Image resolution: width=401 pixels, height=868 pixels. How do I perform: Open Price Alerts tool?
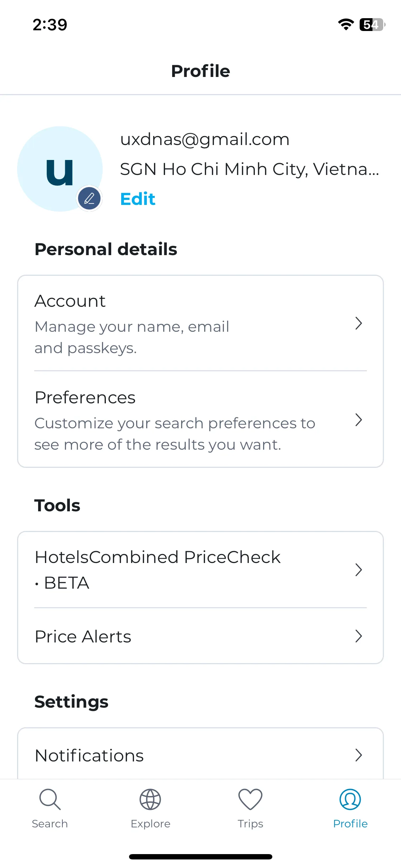tap(200, 636)
